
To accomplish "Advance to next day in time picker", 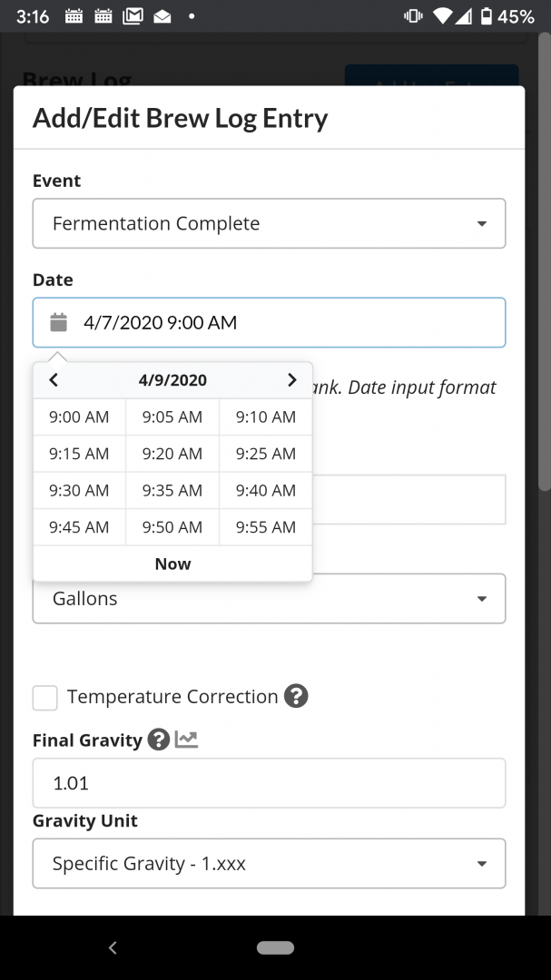I will [x=291, y=379].
